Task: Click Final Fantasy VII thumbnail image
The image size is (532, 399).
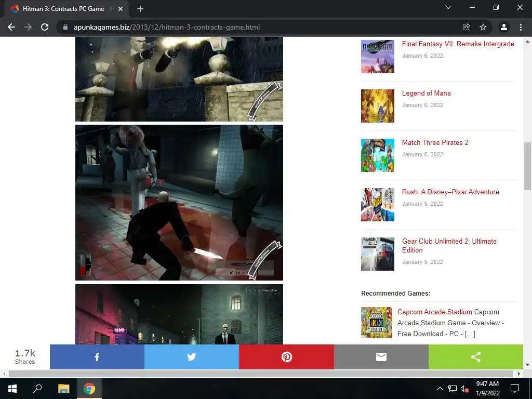Action: pos(378,56)
